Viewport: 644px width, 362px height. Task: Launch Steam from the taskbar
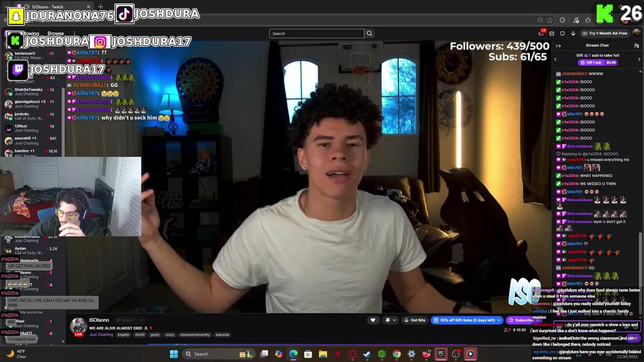coord(367,354)
